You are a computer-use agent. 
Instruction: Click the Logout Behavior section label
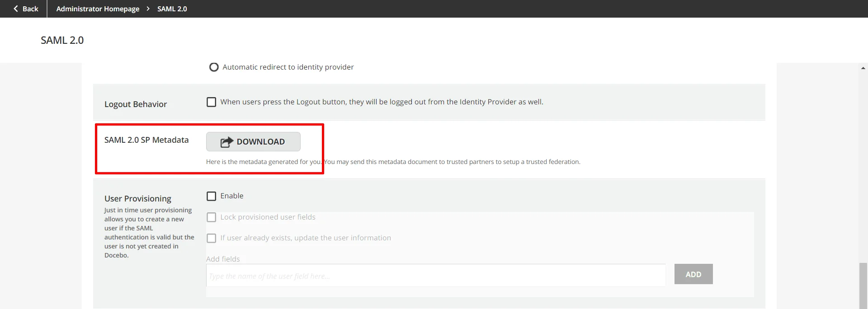(x=135, y=104)
